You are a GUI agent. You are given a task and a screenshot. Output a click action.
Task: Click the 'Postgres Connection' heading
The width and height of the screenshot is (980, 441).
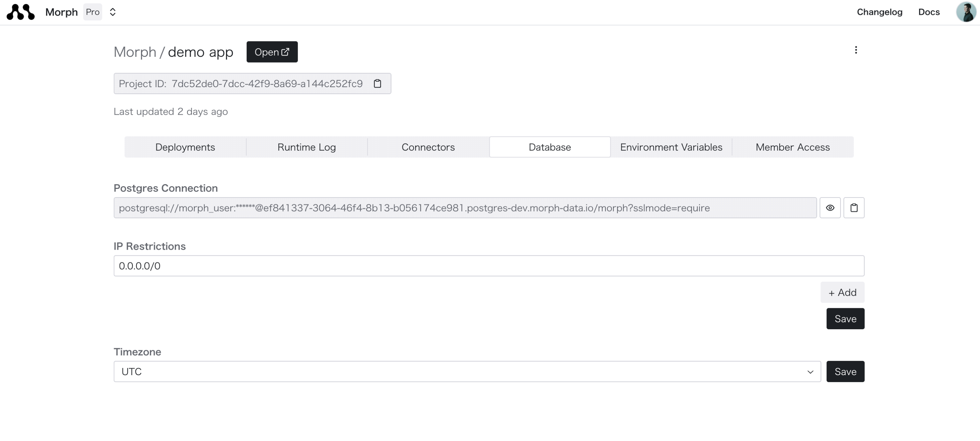coord(165,188)
